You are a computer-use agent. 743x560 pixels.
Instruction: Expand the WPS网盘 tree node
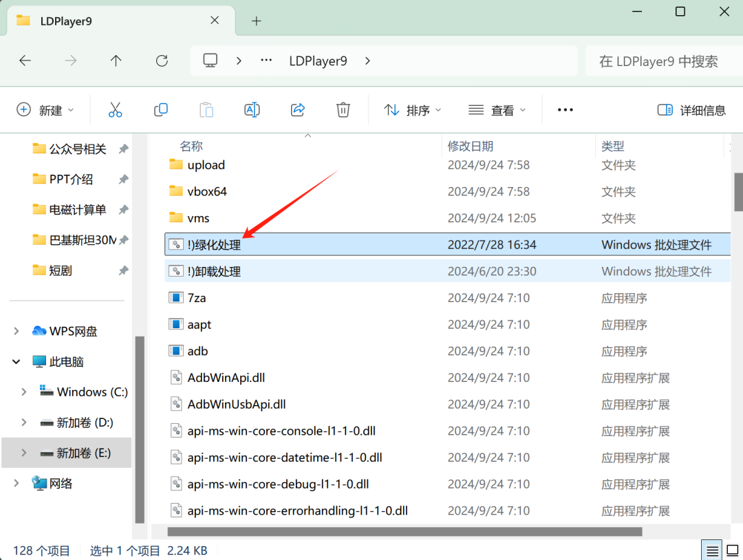(16, 331)
